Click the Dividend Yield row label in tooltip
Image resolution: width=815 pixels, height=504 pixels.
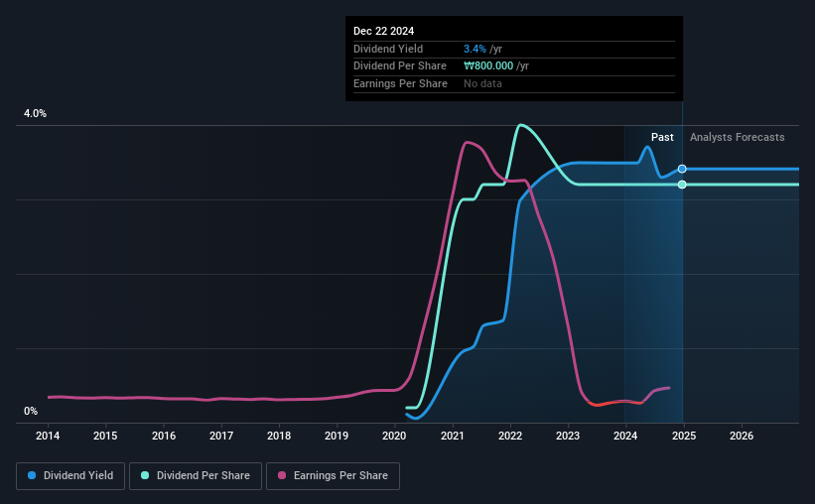(x=388, y=49)
